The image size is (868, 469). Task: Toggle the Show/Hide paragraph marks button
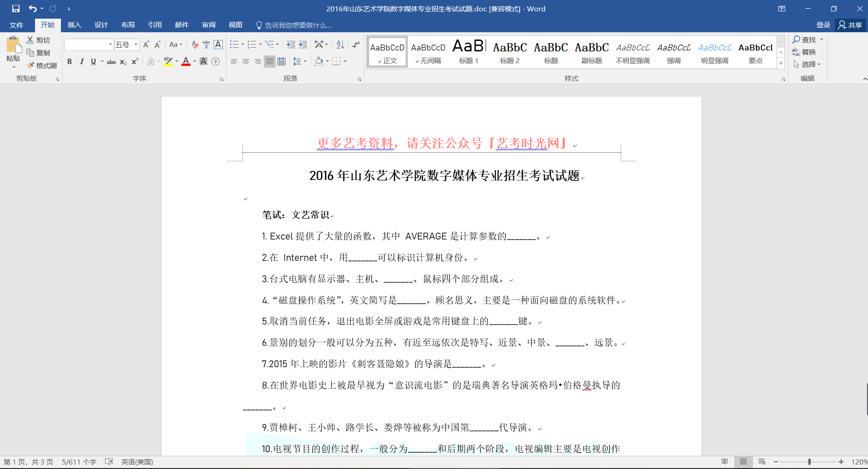pyautogui.click(x=356, y=45)
